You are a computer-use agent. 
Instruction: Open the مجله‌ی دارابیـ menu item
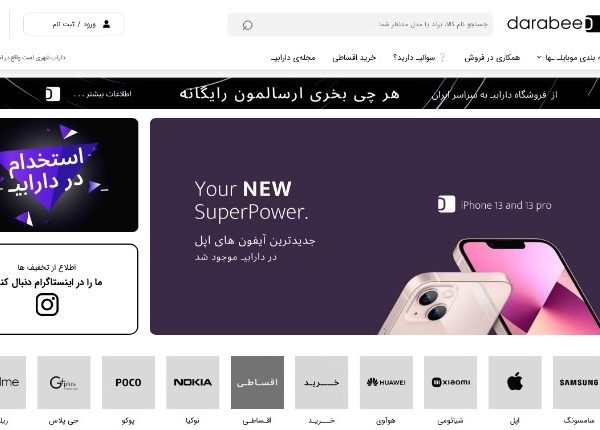tap(293, 58)
